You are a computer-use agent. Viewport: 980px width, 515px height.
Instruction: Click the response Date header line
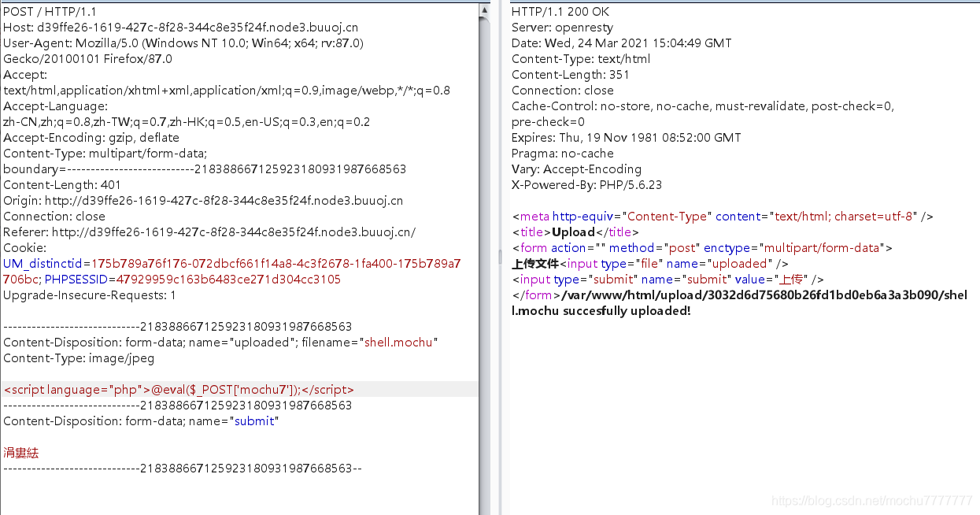click(621, 43)
